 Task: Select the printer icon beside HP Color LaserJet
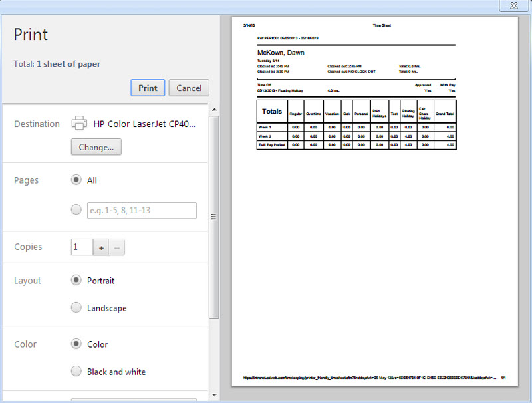click(x=80, y=123)
